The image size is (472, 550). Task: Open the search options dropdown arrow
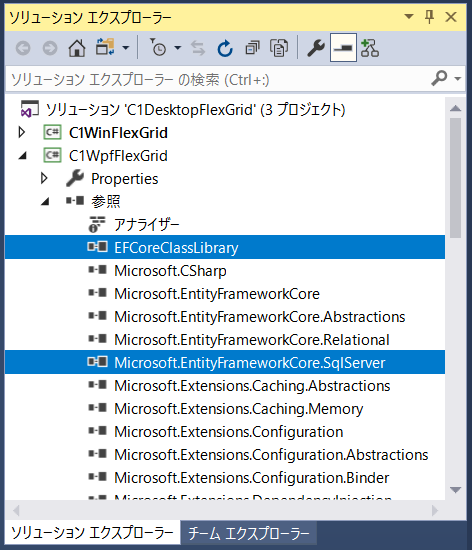coord(457,79)
